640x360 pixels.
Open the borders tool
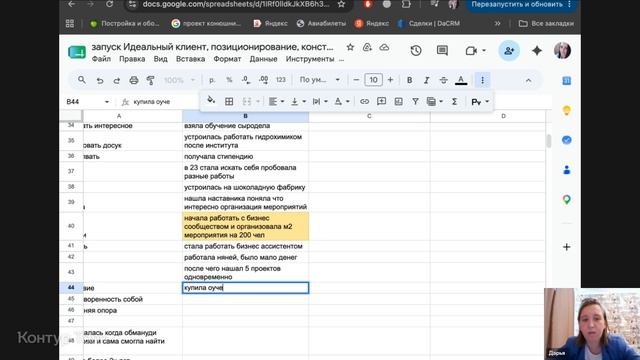pos(229,102)
